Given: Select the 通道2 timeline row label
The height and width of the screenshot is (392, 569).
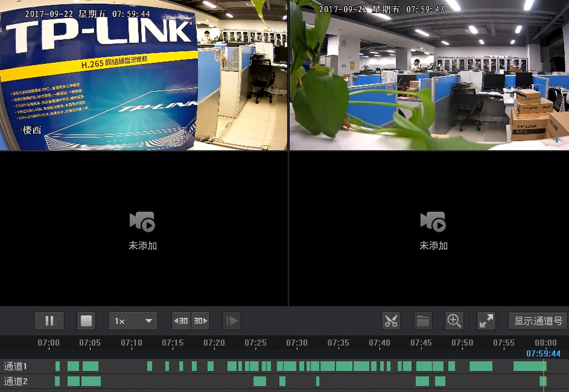Looking at the screenshot, I should coord(15,381).
